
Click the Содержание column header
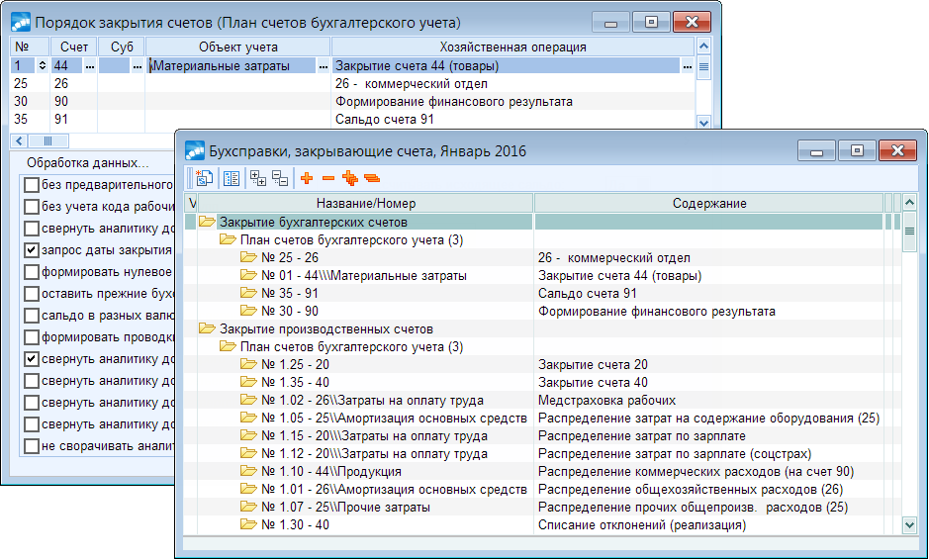click(709, 203)
